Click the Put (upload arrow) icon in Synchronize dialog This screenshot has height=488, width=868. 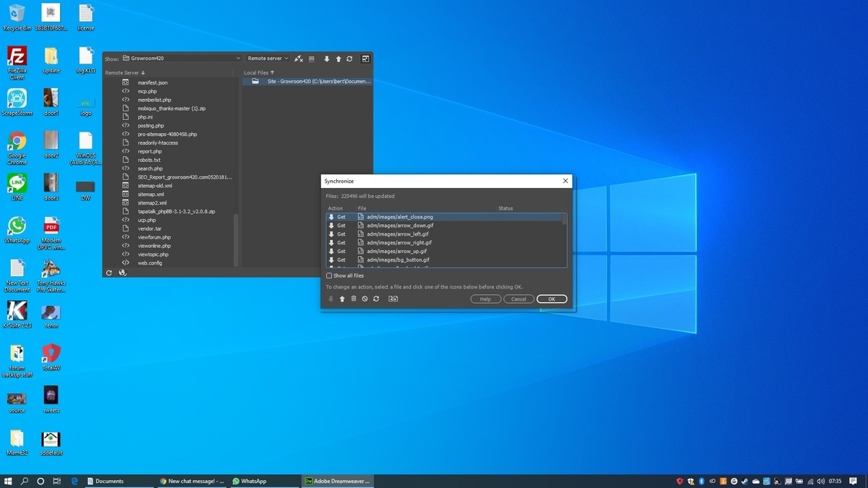coord(342,299)
